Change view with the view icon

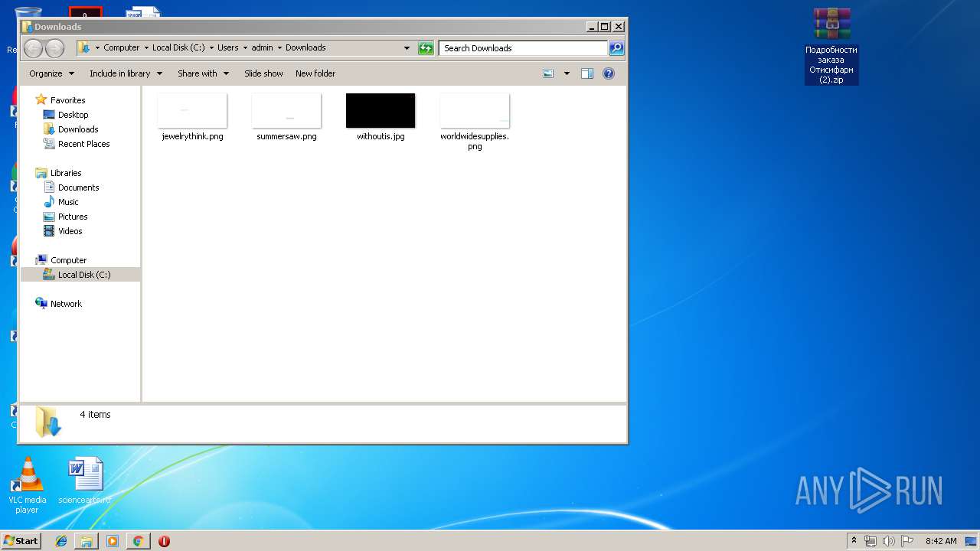pyautogui.click(x=548, y=73)
